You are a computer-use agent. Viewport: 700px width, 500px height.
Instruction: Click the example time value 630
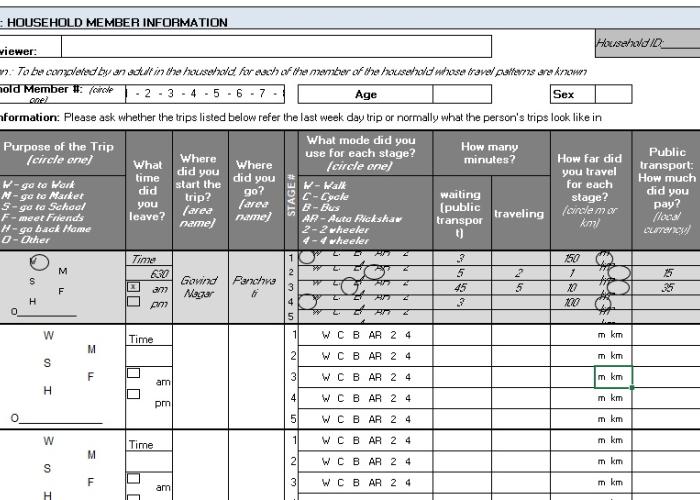coord(149,273)
